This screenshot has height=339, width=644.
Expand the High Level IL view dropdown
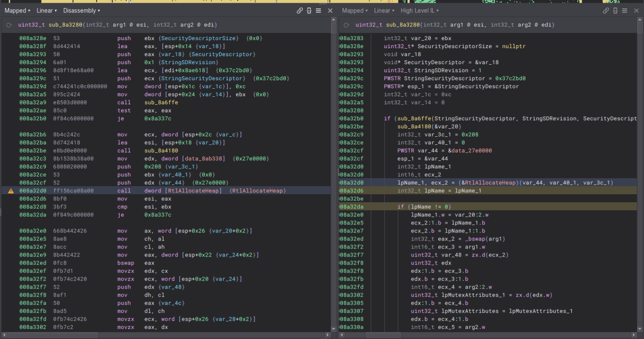click(x=419, y=11)
